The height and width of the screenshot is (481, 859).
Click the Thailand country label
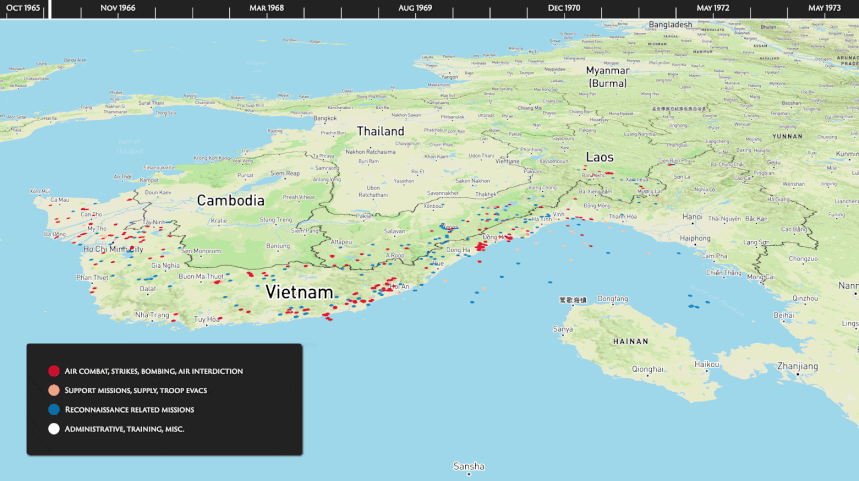click(x=381, y=131)
